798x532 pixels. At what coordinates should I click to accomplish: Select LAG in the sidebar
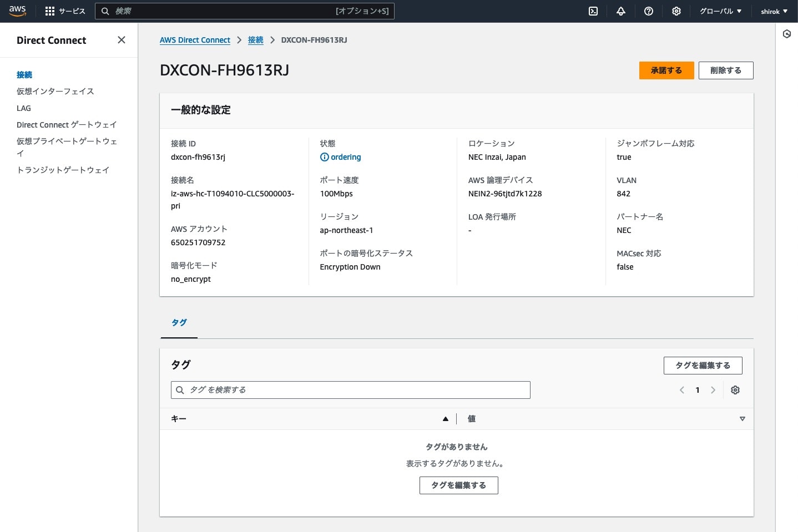point(24,108)
